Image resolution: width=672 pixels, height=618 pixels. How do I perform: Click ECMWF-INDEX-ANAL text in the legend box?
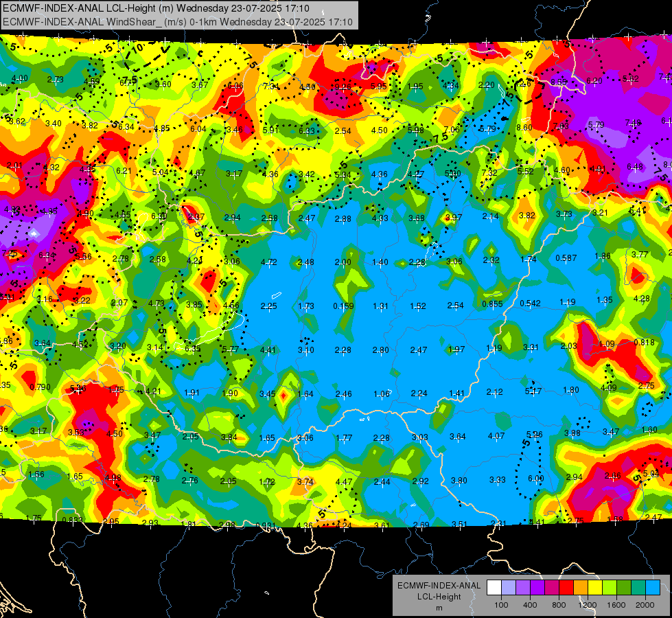pyautogui.click(x=439, y=586)
